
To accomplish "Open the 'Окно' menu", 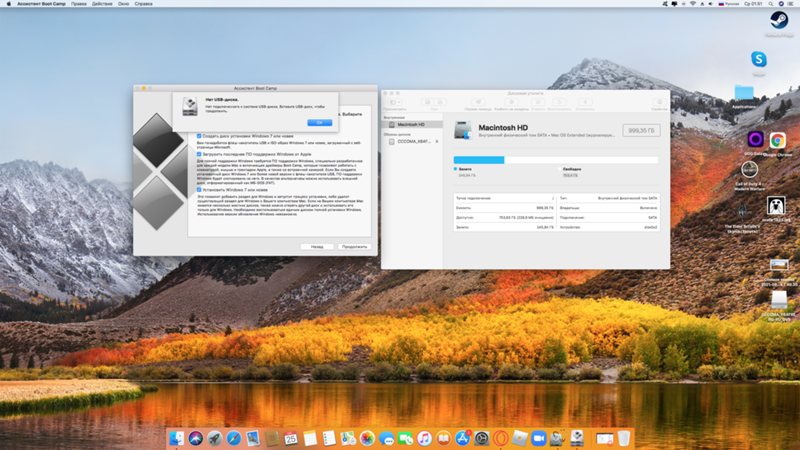I will pyautogui.click(x=123, y=4).
